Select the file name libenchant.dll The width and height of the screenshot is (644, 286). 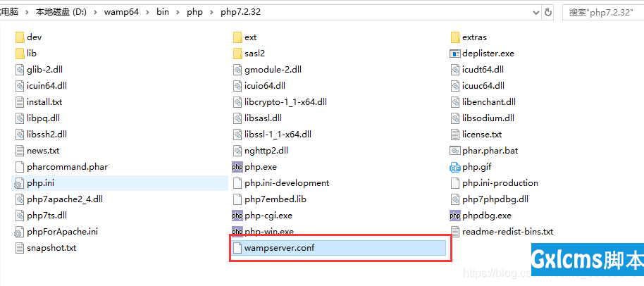coord(489,102)
